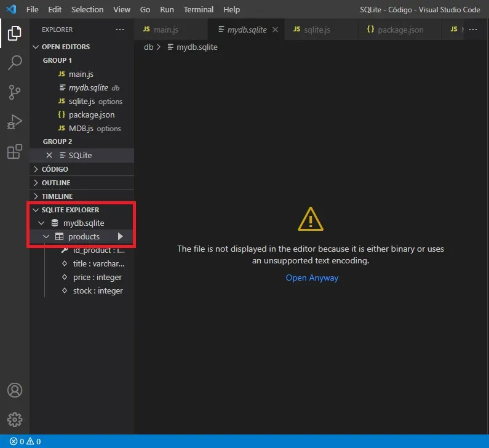Click the errors count in status bar
Image resolution: width=489 pixels, height=448 pixels.
point(17,441)
